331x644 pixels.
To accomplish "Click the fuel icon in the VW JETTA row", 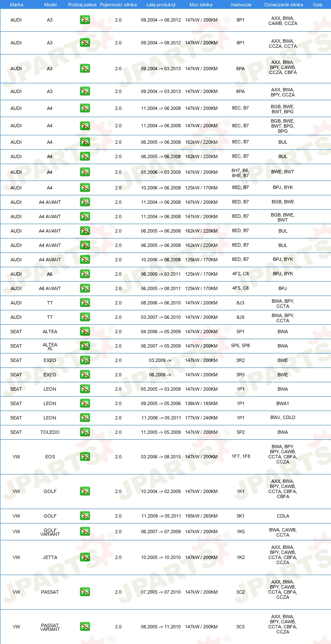I will click(85, 557).
